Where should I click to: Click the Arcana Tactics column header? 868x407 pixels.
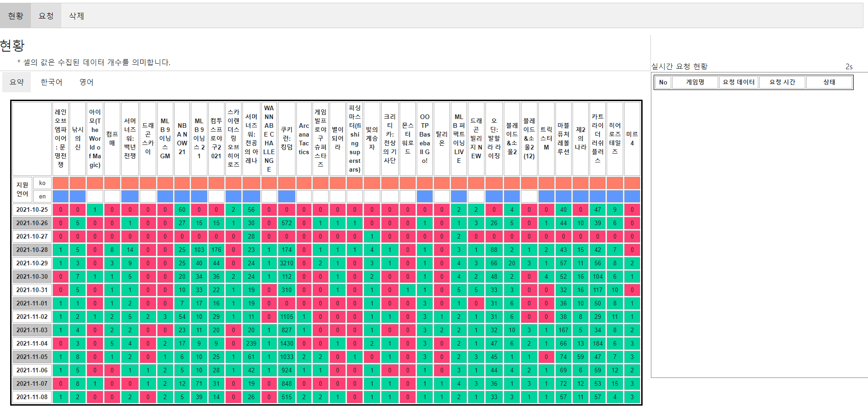tap(304, 138)
